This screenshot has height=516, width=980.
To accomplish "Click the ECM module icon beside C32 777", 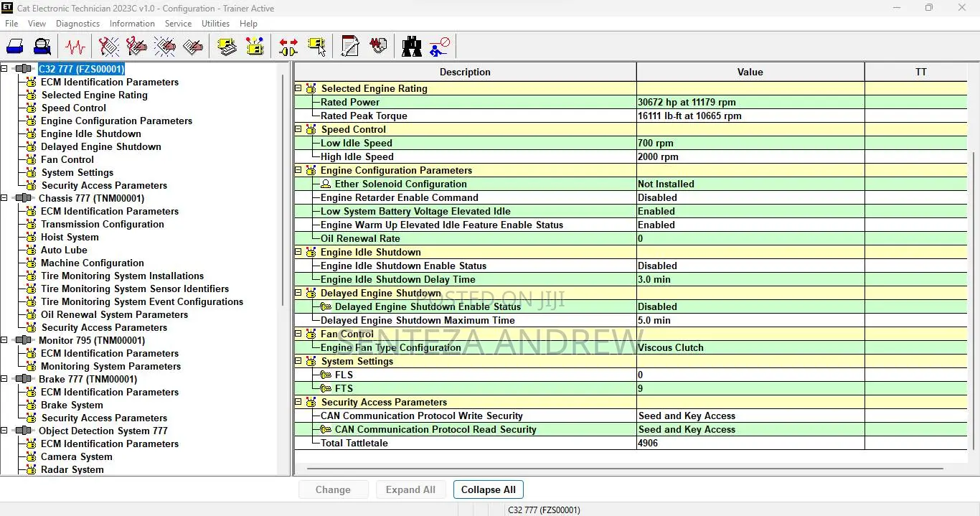I will (x=24, y=69).
